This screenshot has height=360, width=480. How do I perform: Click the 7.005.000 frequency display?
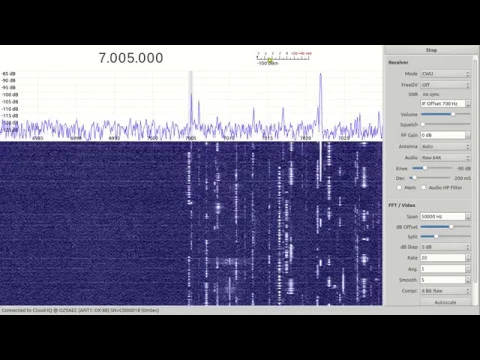click(131, 58)
